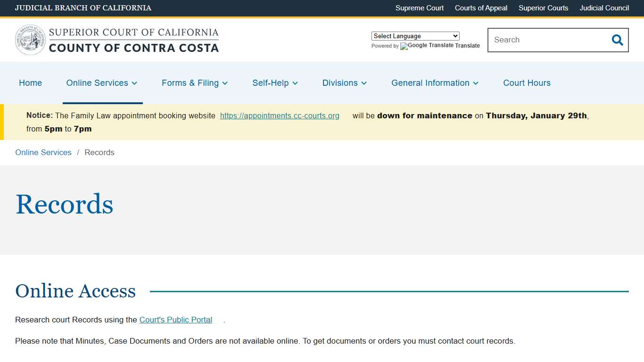Click the Judicial Council top navigation link

pyautogui.click(x=604, y=8)
